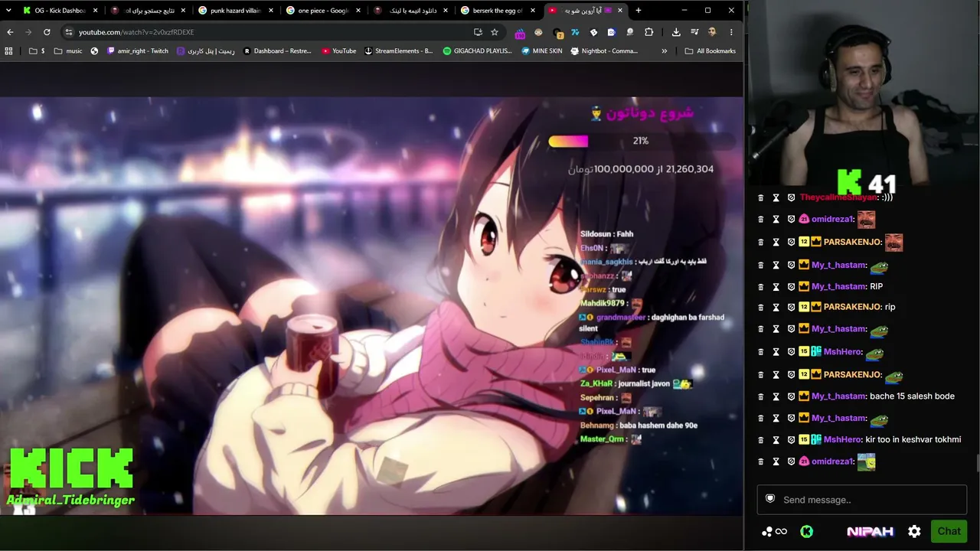Delete the 'bache 15 salesh bode' message

[x=760, y=396]
